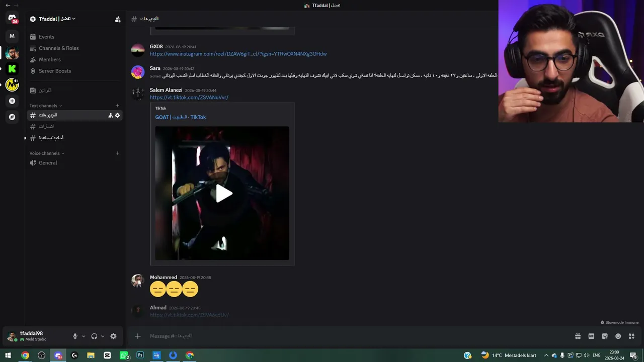Open Server Boosts
Screen dimensions: 644x362
[74, 71]
